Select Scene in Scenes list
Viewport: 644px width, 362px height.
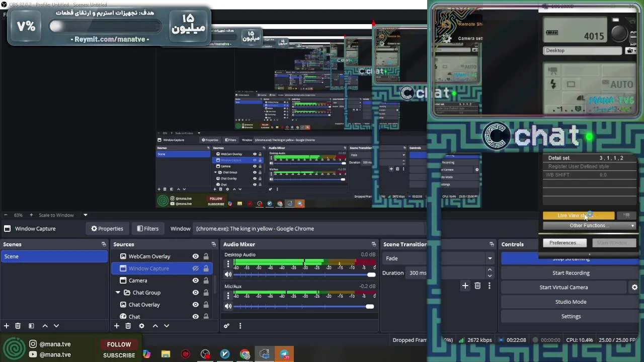(54, 256)
